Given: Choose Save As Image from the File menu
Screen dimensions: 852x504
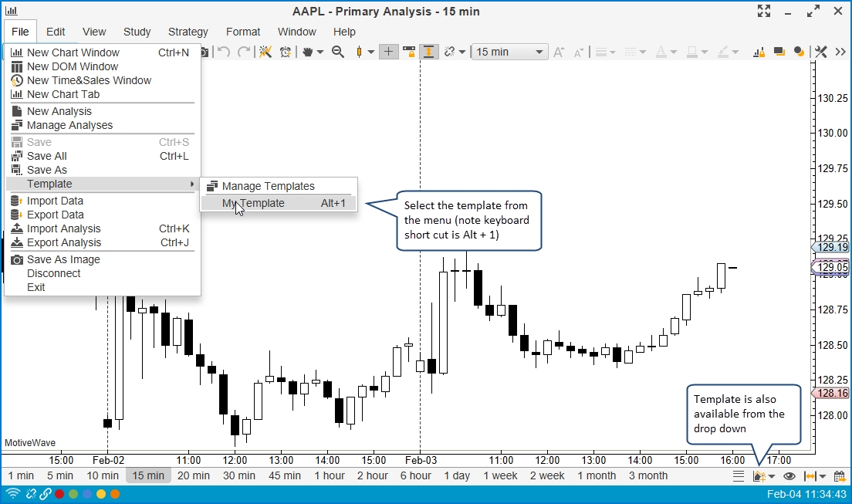Looking at the screenshot, I should point(102,259).
